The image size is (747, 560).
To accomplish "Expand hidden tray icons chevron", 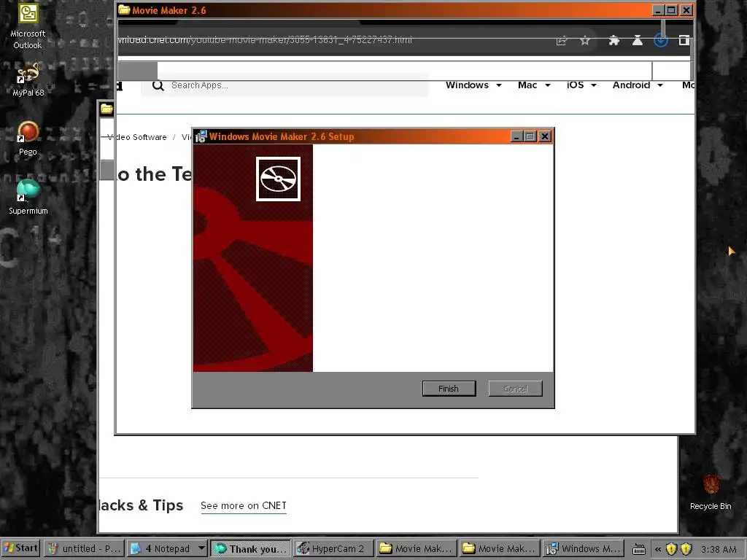I will (x=658, y=550).
